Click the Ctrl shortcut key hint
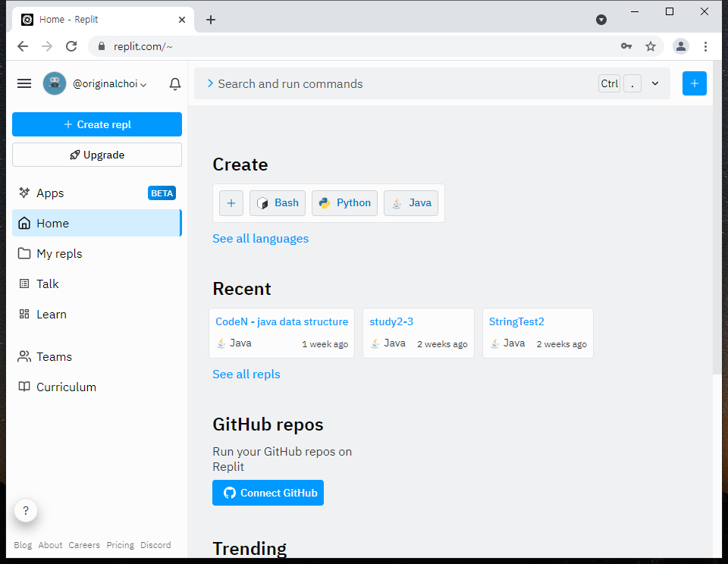Screen dimensions: 728x564 tap(609, 83)
